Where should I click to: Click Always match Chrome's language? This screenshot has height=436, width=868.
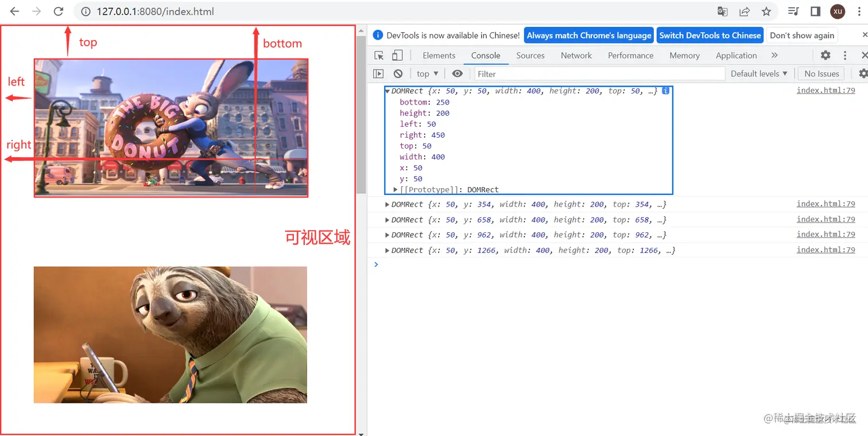tap(589, 35)
